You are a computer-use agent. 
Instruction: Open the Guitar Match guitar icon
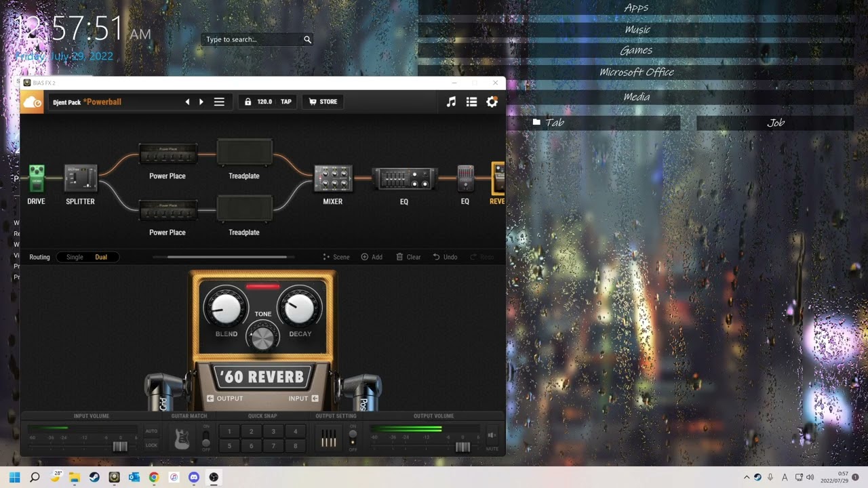[182, 439]
